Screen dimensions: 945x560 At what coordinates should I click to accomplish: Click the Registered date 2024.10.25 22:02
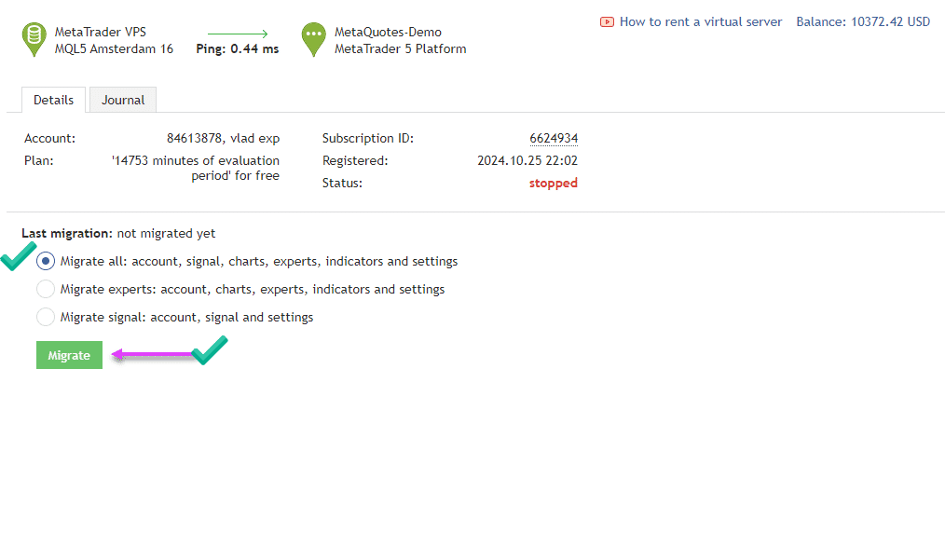pyautogui.click(x=527, y=160)
